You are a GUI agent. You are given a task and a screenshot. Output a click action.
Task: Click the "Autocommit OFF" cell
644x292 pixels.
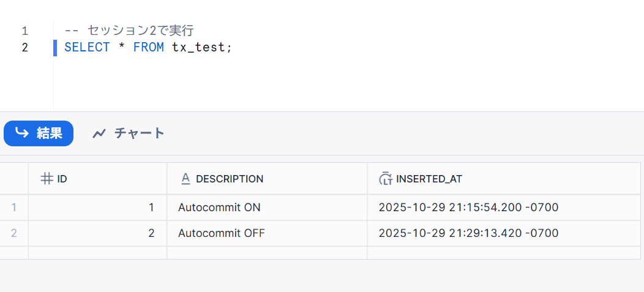click(x=222, y=233)
